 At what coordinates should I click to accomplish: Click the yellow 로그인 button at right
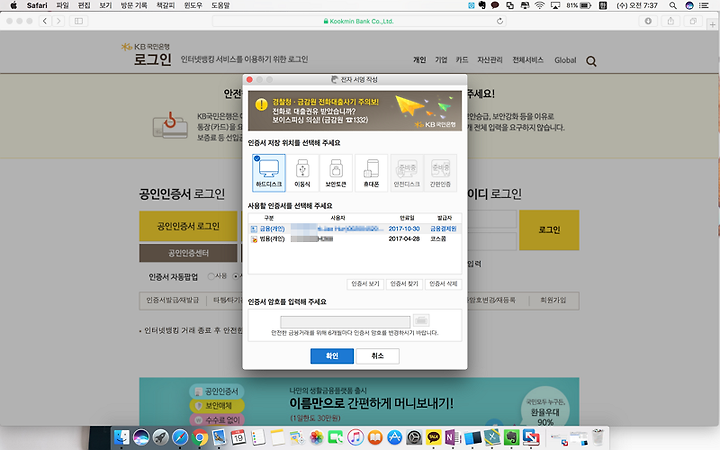click(x=549, y=230)
